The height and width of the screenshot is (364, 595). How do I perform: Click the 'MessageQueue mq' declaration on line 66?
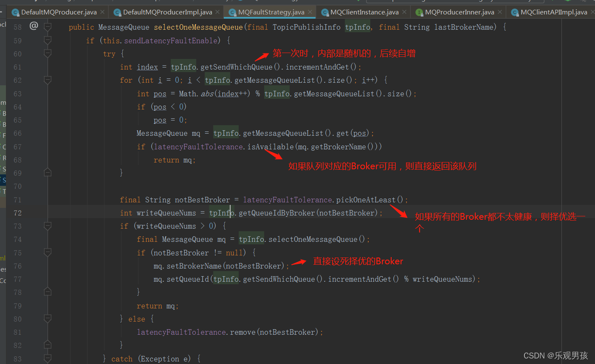(x=168, y=133)
